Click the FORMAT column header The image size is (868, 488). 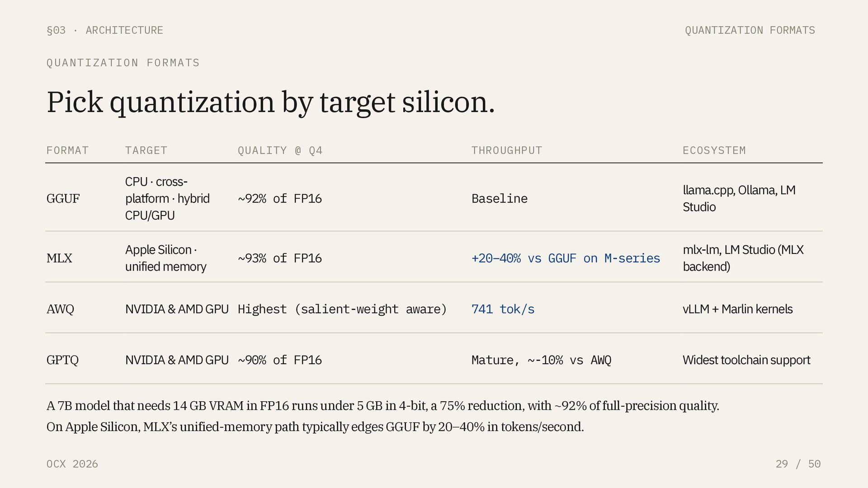pos(67,150)
